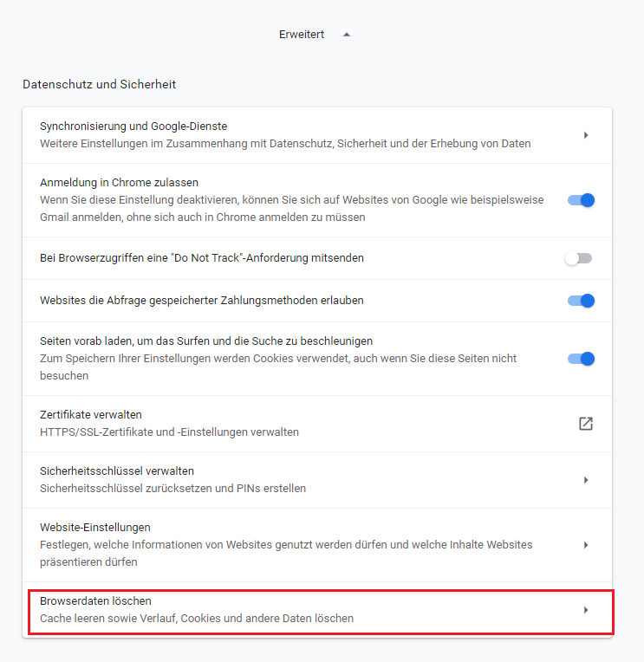644x662 pixels.
Task: Open Synchronisierung und Google-Dienste arrow
Action: click(586, 135)
